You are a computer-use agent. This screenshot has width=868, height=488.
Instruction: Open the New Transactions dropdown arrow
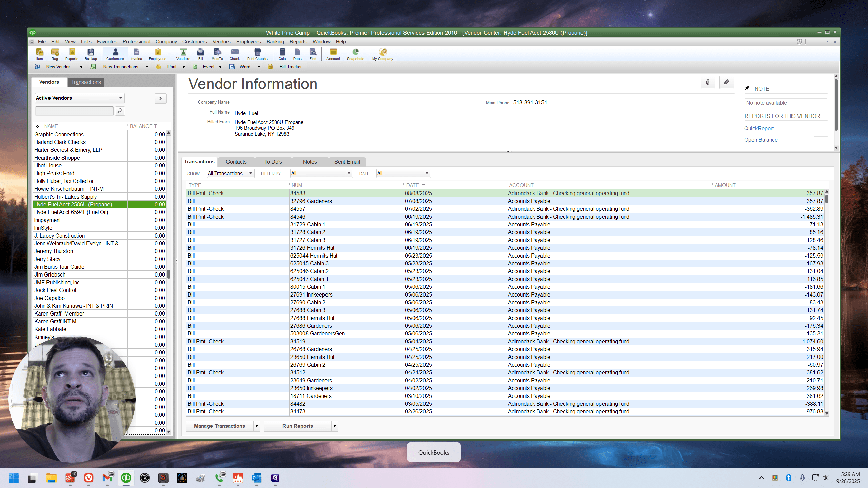click(147, 67)
